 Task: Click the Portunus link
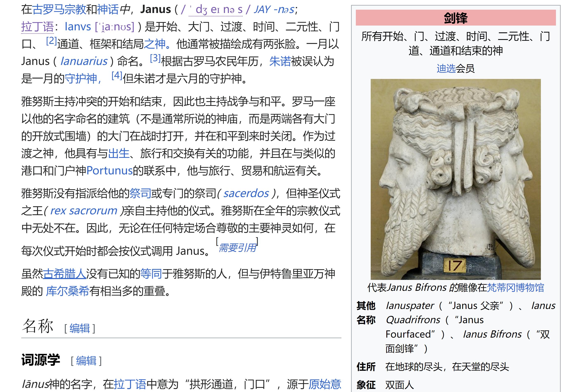[x=109, y=171]
